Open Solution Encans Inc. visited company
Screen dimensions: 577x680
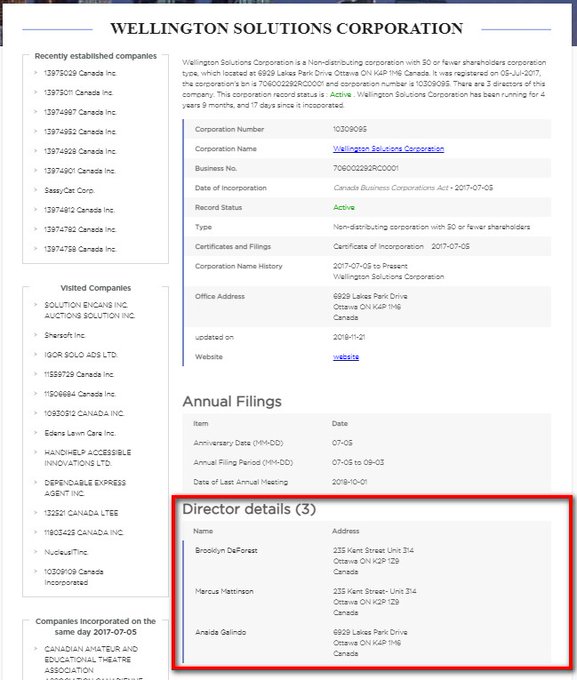[90, 310]
